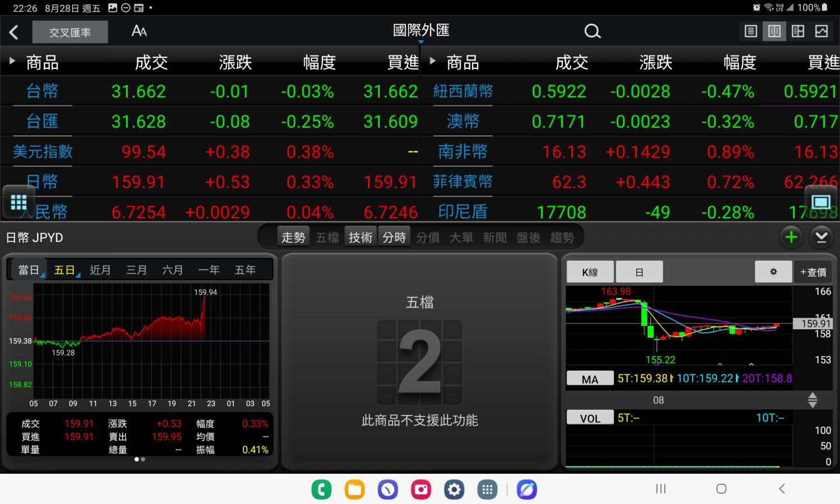Image resolution: width=840 pixels, height=504 pixels.
Task: Click the +查價 button
Action: click(x=813, y=272)
